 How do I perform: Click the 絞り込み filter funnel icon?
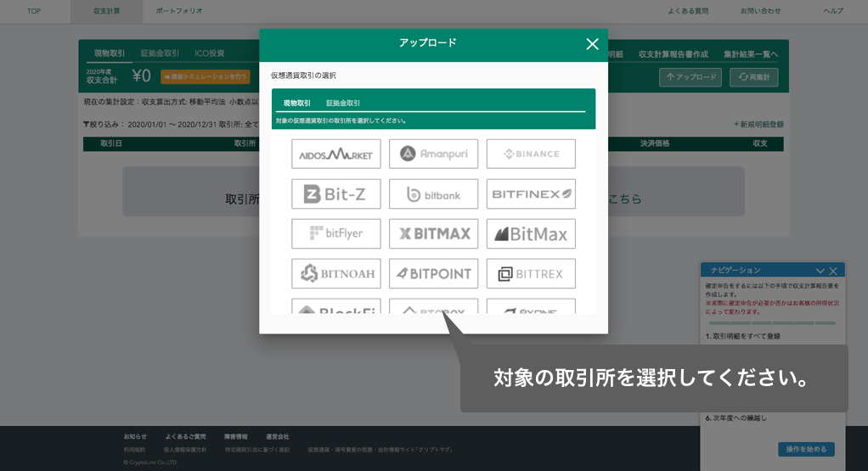pos(87,125)
